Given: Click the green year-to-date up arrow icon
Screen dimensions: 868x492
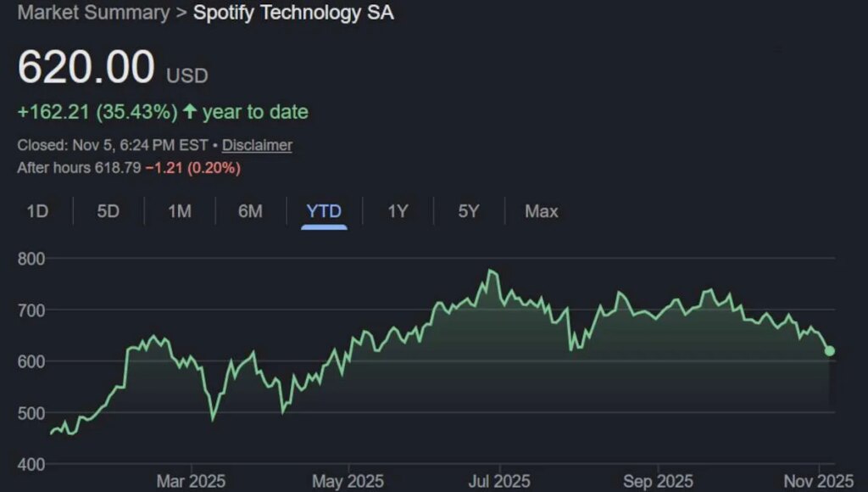Looking at the screenshot, I should (x=193, y=111).
